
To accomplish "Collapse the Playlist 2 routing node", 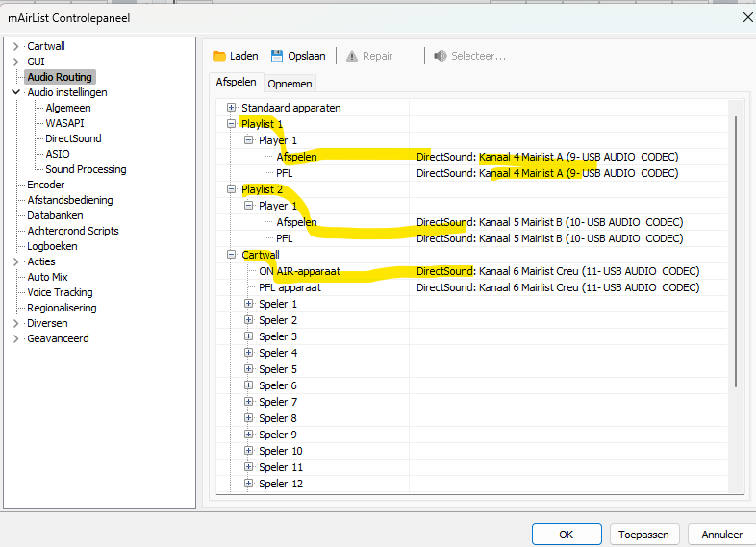I will coord(232,189).
